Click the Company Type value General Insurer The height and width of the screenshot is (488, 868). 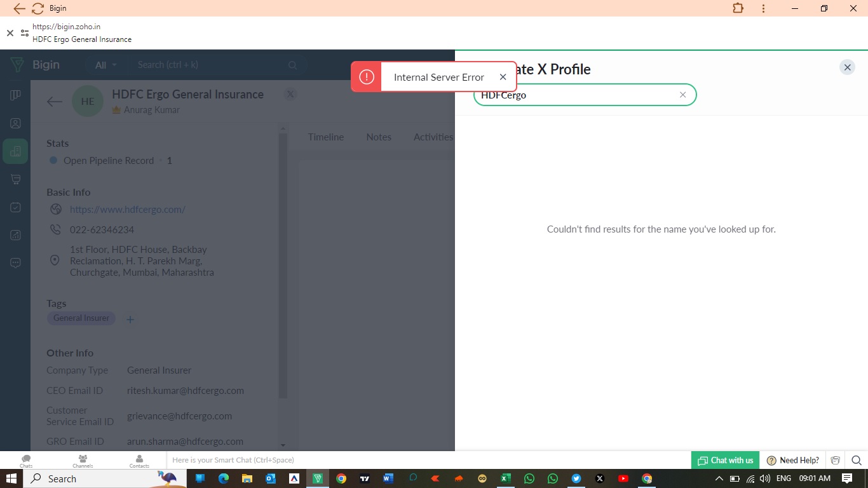[x=159, y=370]
